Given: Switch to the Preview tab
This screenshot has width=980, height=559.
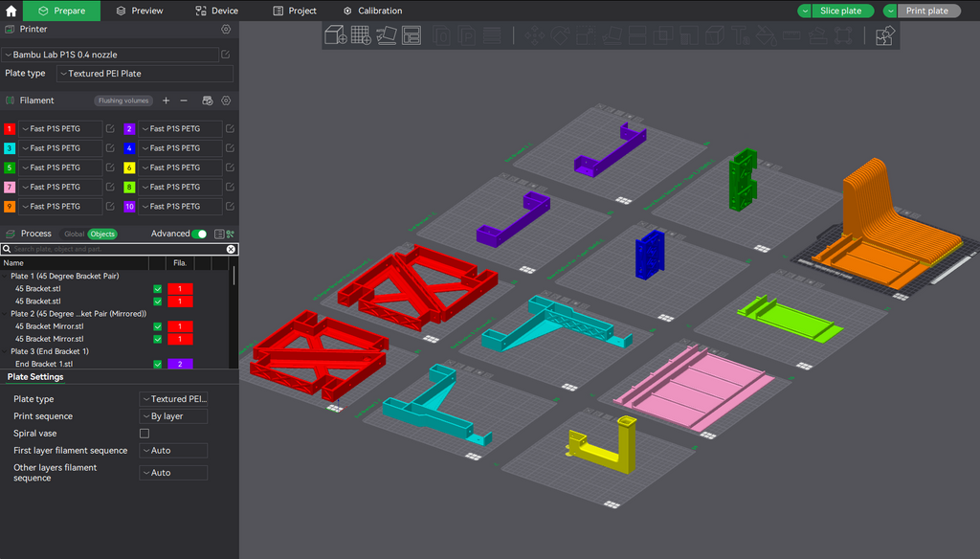Looking at the screenshot, I should point(140,11).
